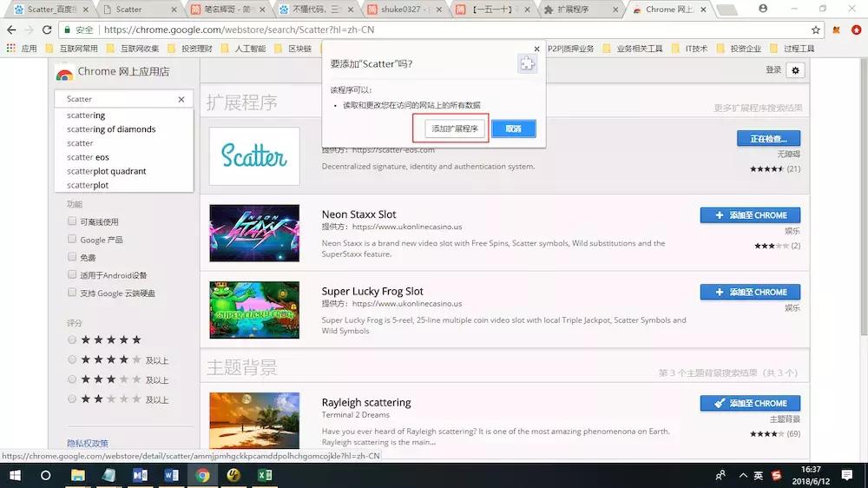Select four stars and up rating
The width and height of the screenshot is (868, 488).
coord(72,359)
